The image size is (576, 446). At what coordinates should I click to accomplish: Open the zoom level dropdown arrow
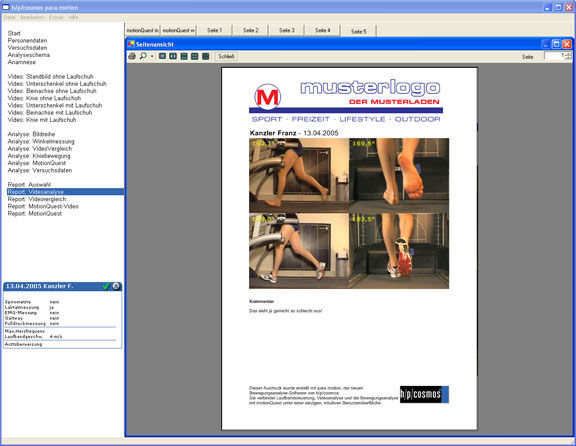pyautogui.click(x=152, y=56)
